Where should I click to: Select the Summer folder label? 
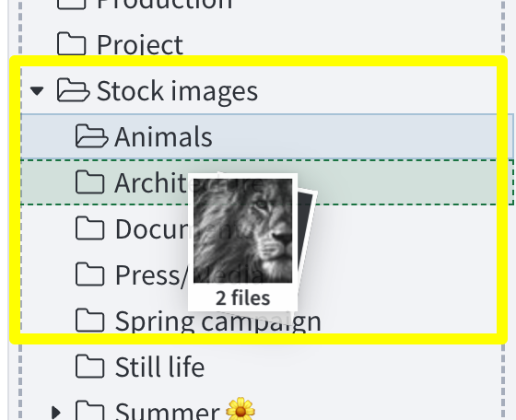tap(167, 411)
